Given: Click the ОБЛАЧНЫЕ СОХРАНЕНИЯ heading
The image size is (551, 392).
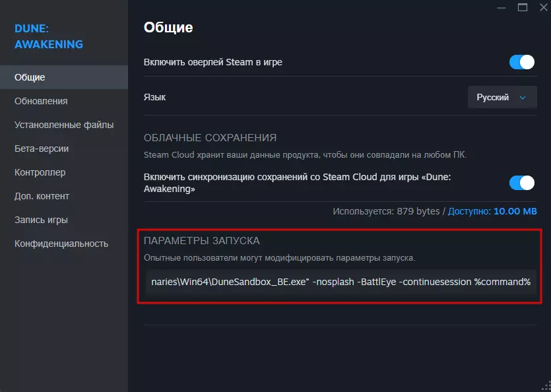Looking at the screenshot, I should (x=210, y=138).
